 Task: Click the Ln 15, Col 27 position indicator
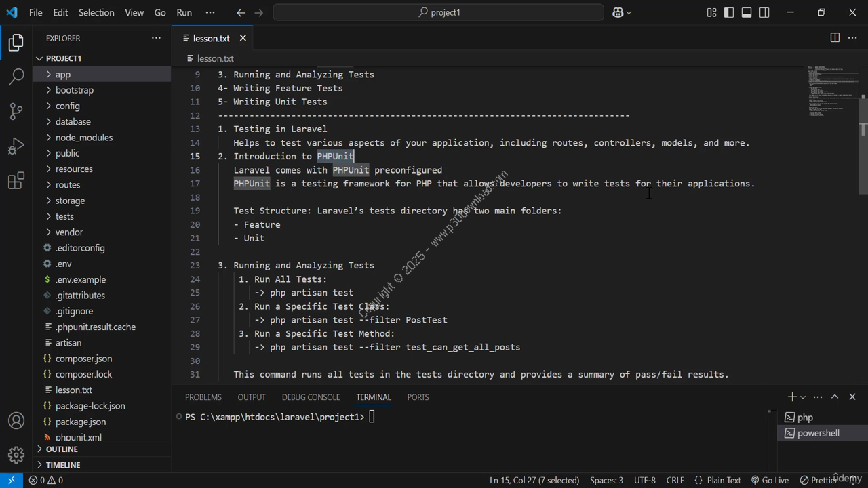click(534, 480)
